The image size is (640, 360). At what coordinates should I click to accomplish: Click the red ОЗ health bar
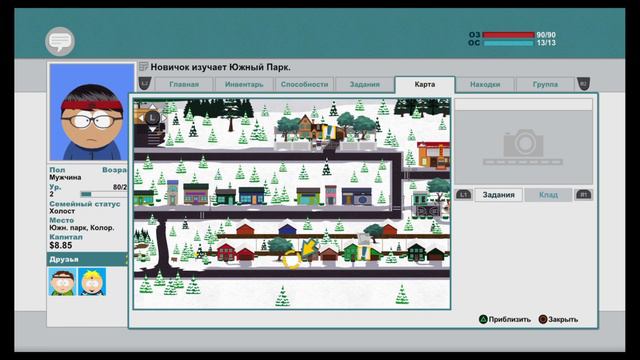[508, 35]
